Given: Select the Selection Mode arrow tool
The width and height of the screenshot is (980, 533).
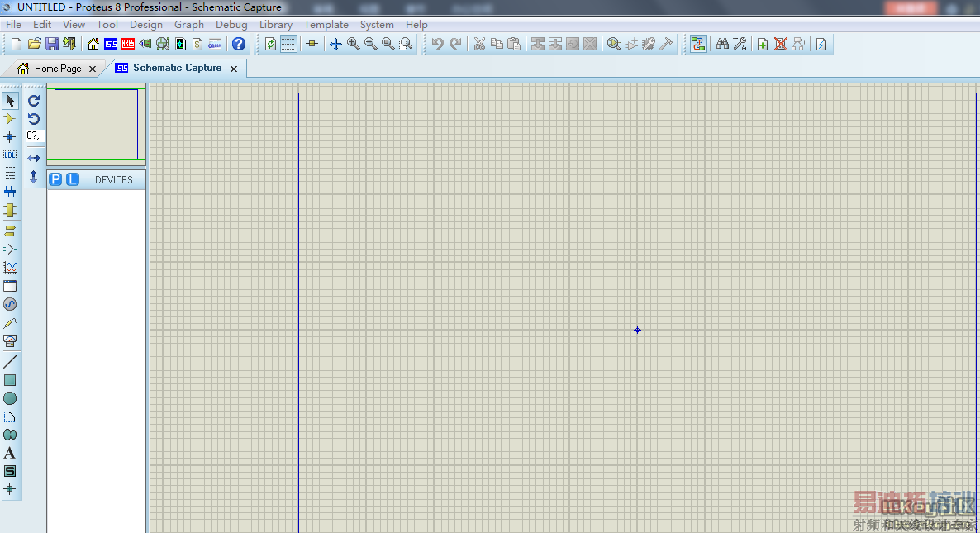Looking at the screenshot, I should [x=10, y=101].
